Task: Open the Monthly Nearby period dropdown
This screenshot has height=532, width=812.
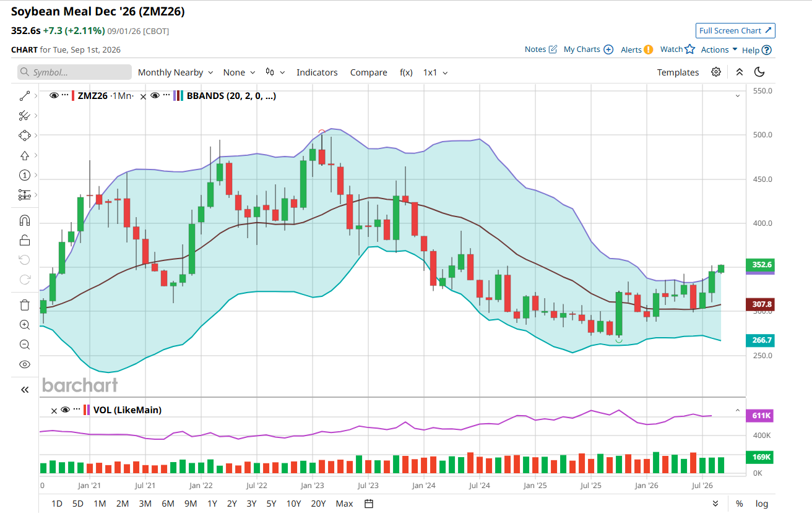Action: tap(176, 72)
